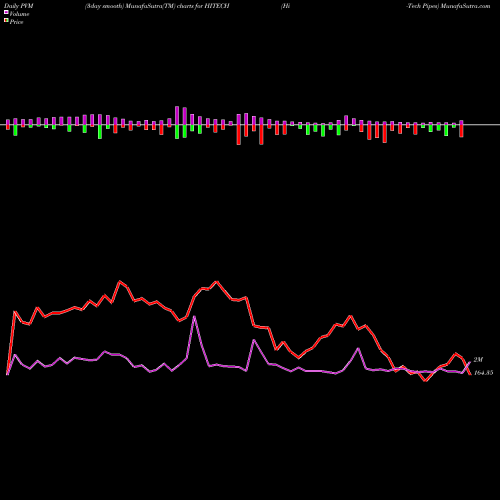500x500 pixels.
Task: Click the '164.35' price value label
Action: pyautogui.click(x=483, y=373)
